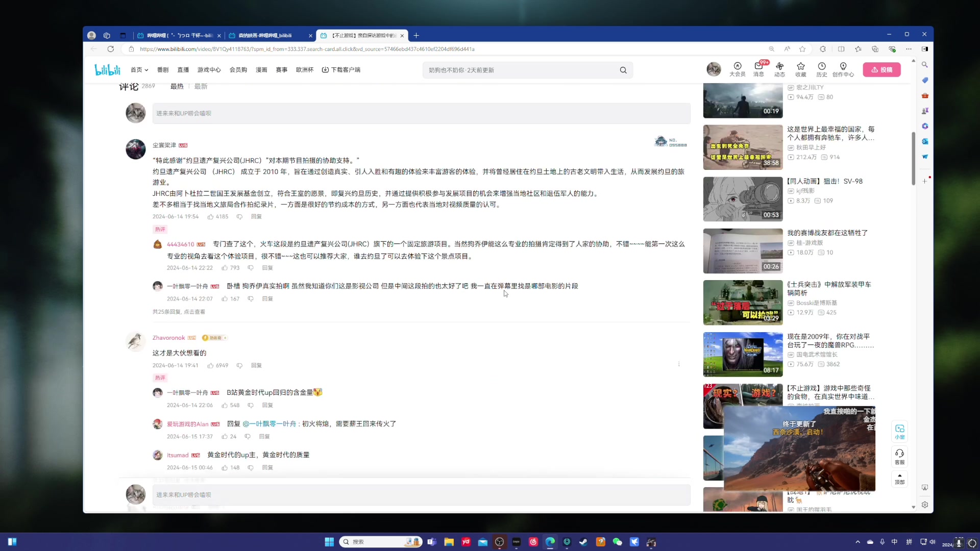Open the 消息 messages icon
Viewport: 980px width, 551px height.
758,69
